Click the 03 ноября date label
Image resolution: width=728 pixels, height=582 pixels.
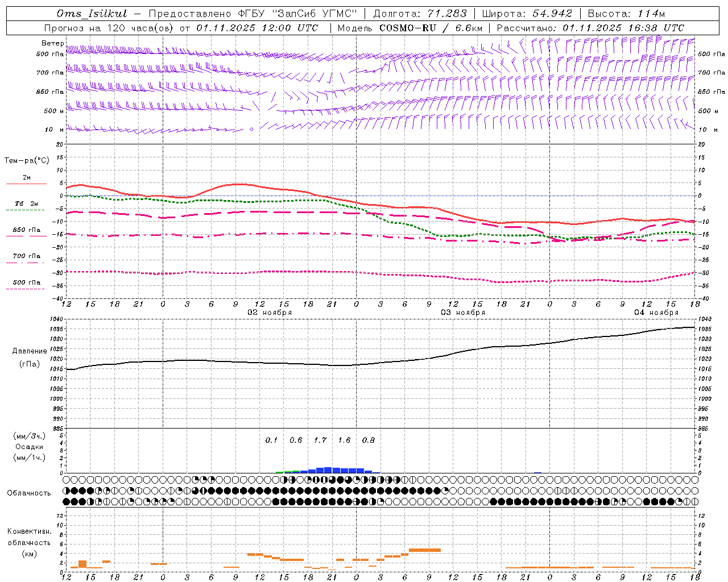[x=463, y=312]
